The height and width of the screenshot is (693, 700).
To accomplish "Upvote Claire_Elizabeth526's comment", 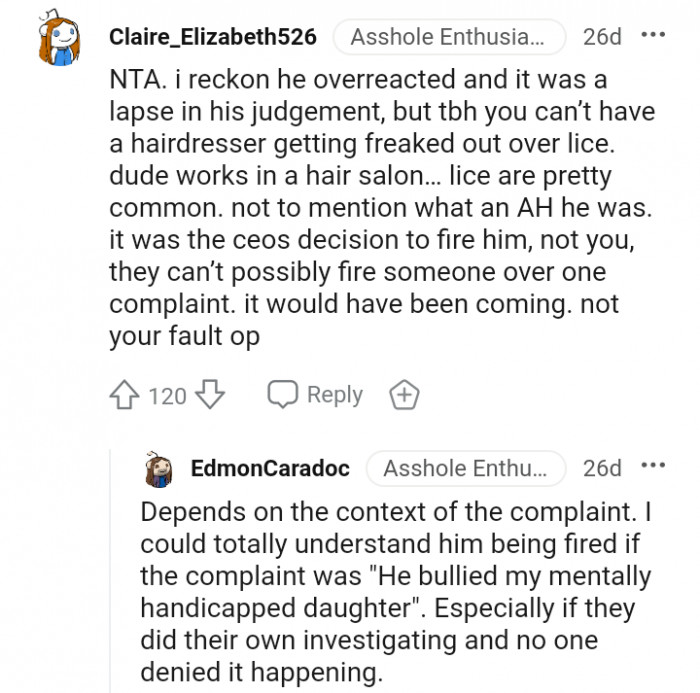I will [x=125, y=395].
